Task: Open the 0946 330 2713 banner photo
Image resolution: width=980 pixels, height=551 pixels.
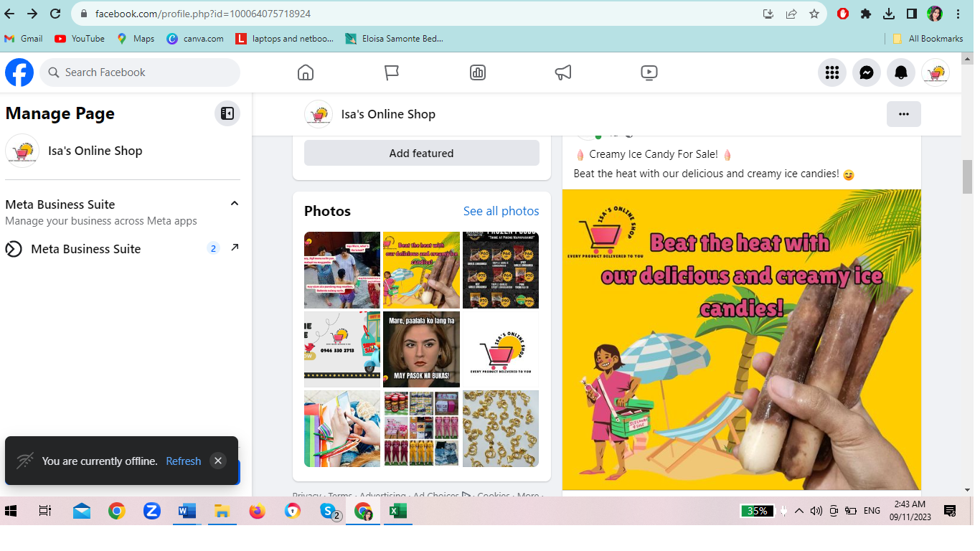Action: (342, 349)
